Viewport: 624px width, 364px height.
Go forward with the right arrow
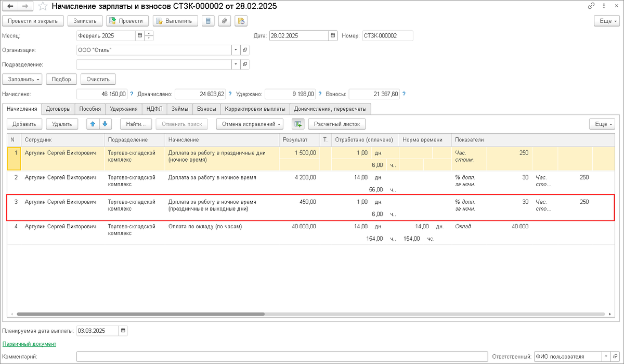point(25,7)
